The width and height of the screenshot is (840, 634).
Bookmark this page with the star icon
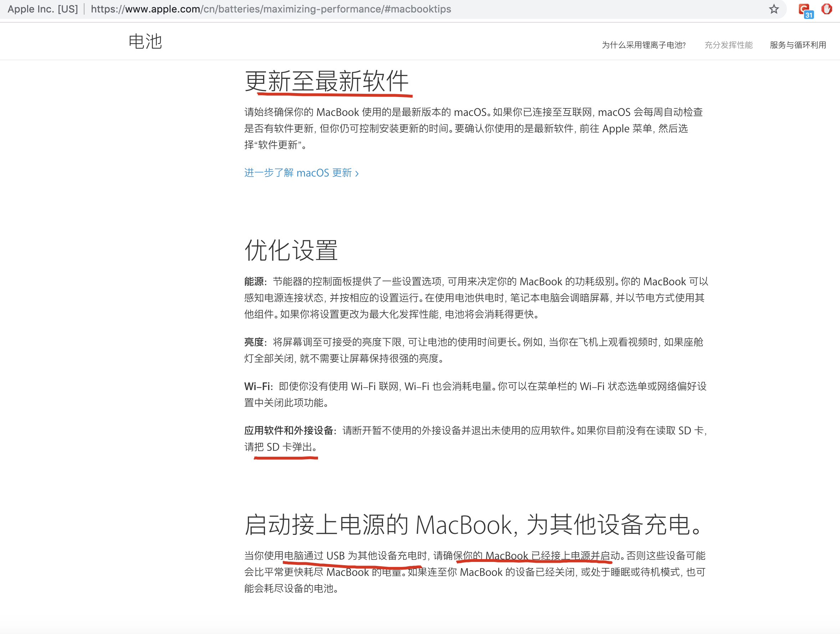[x=774, y=9]
